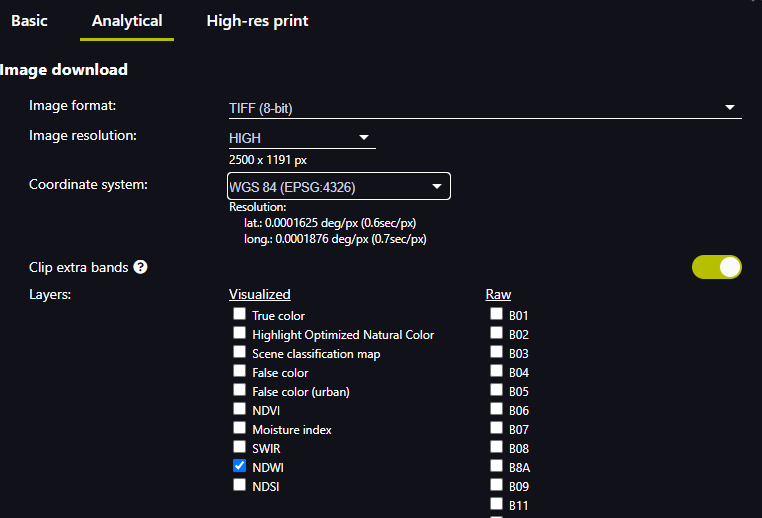Enable the SWIR layer checkbox
This screenshot has height=518, width=762.
pyautogui.click(x=239, y=447)
